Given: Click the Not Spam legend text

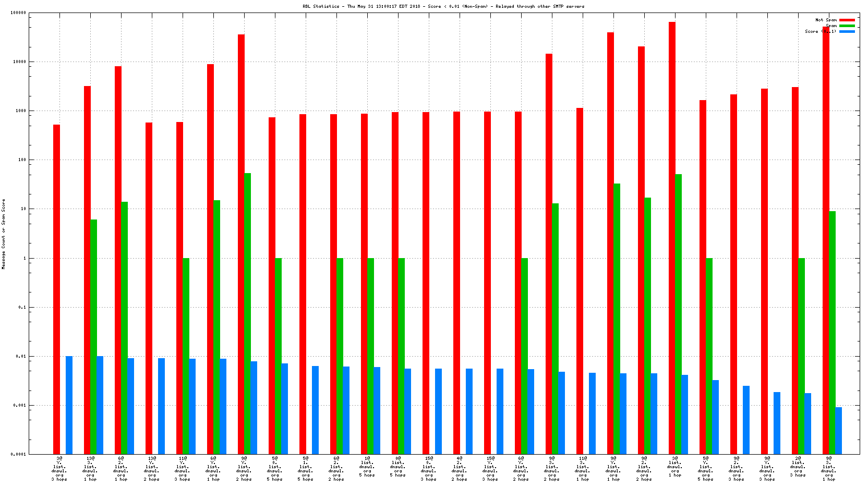Looking at the screenshot, I should tap(826, 20).
